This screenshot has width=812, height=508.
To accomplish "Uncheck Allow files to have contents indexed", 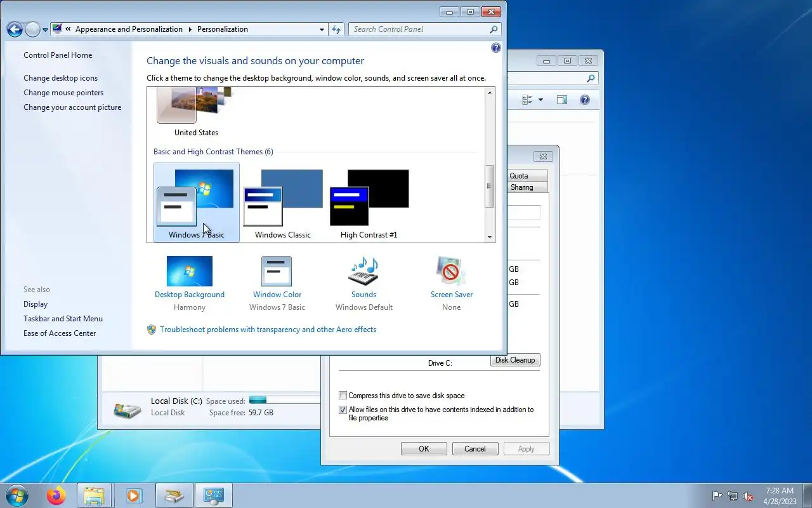I will point(343,410).
